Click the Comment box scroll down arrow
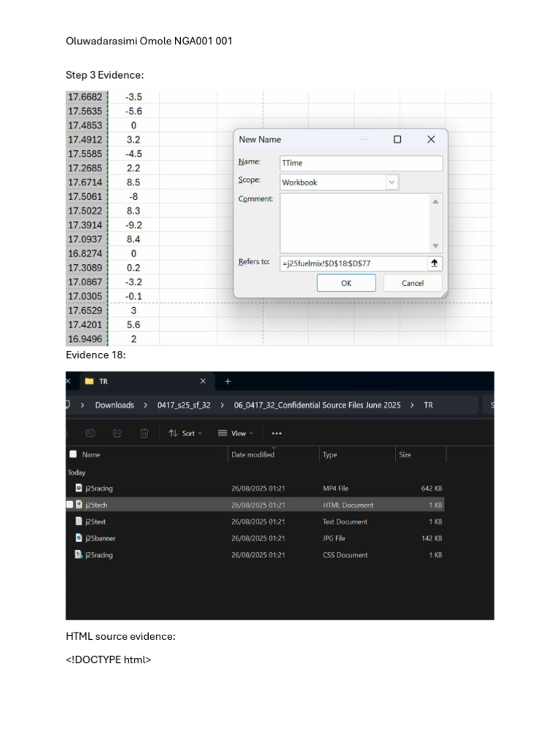The width and height of the screenshot is (560, 747). point(435,246)
